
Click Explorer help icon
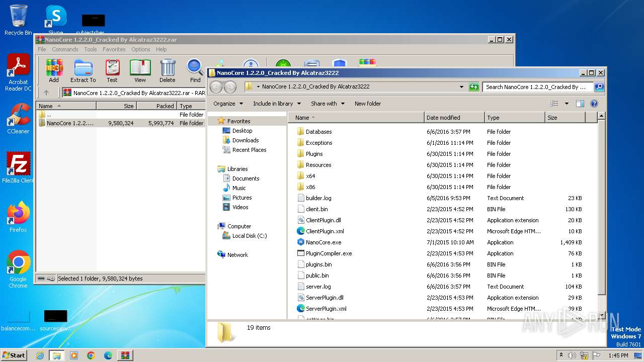tap(594, 104)
